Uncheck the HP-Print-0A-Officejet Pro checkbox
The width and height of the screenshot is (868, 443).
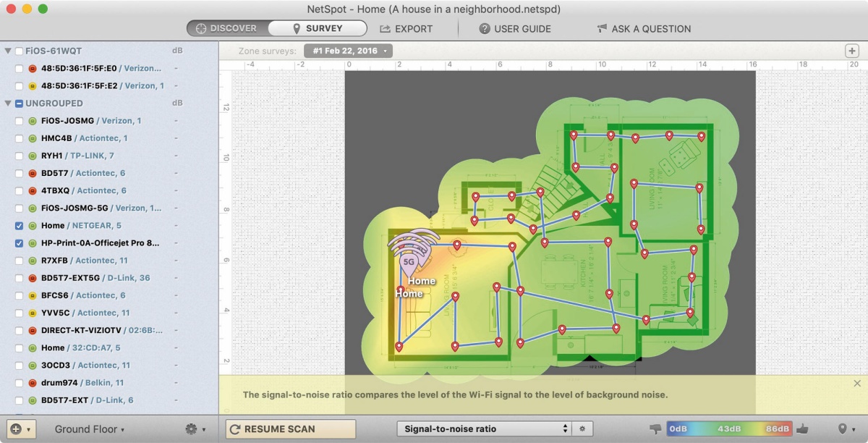click(19, 243)
